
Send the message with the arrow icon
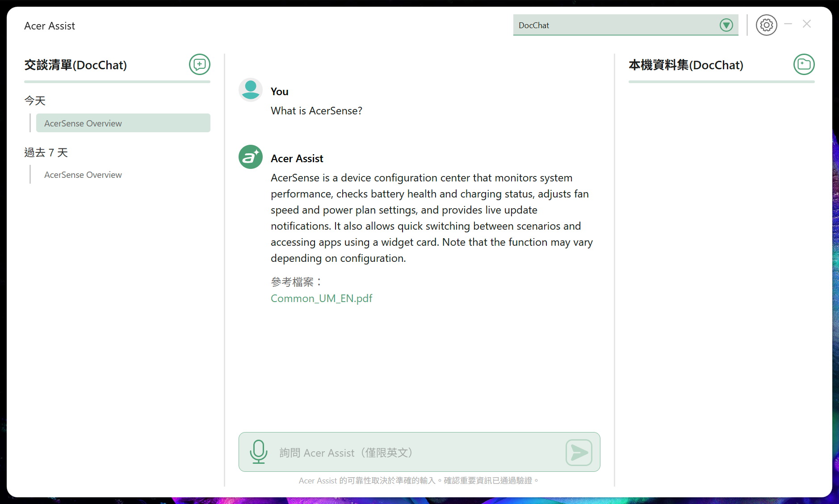click(x=579, y=452)
